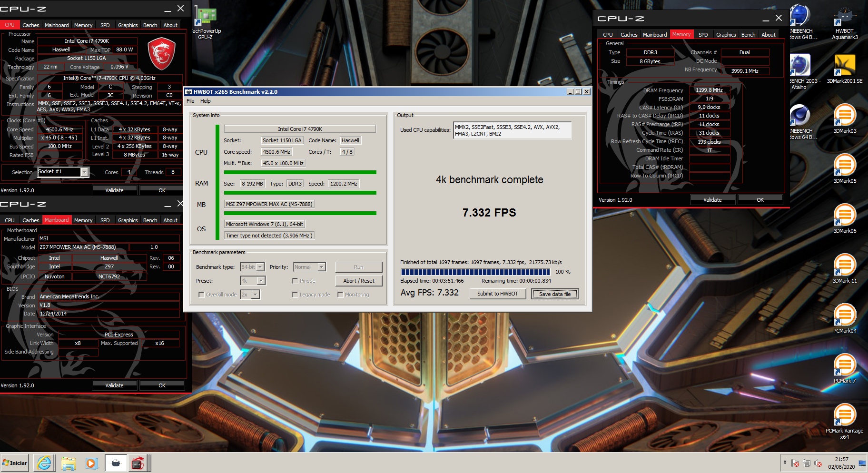Click the Abort / Reset button
Screen dimensions: 868x473
[359, 281]
